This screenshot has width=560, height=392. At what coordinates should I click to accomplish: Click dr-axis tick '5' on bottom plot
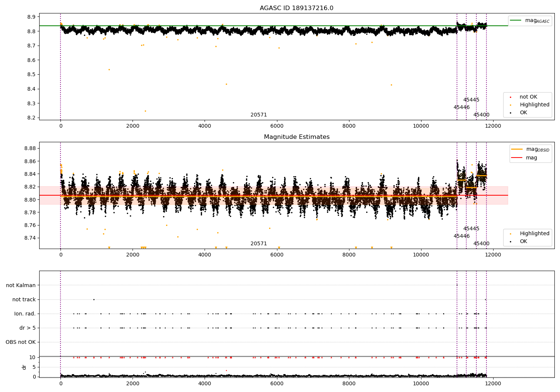point(34,367)
